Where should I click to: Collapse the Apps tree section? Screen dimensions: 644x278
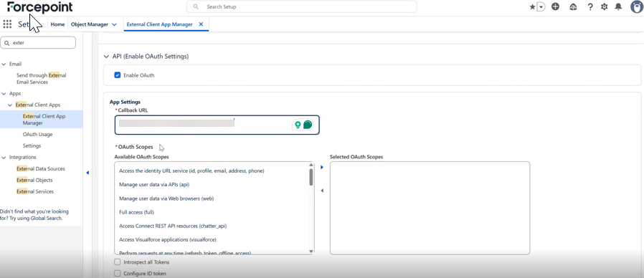(x=4, y=94)
